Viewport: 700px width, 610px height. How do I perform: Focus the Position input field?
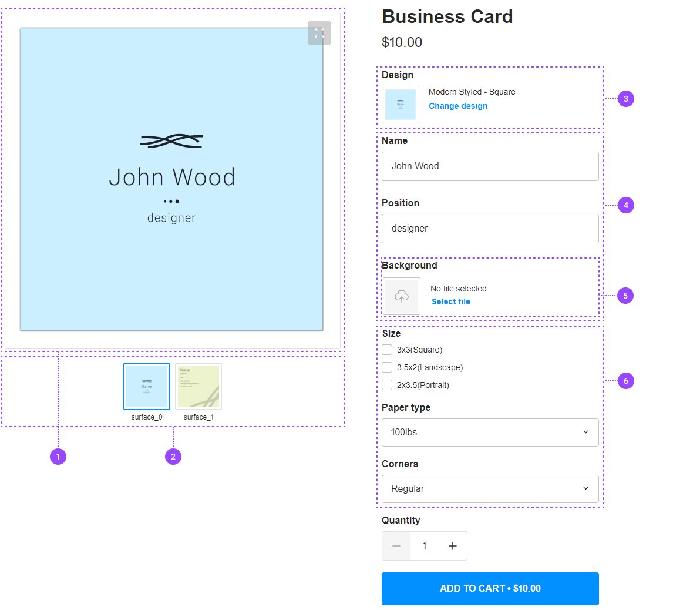[x=490, y=229]
